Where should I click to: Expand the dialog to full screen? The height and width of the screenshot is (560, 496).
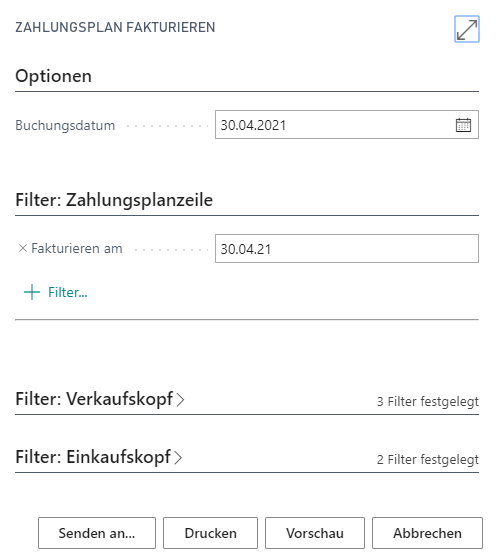coord(466,29)
